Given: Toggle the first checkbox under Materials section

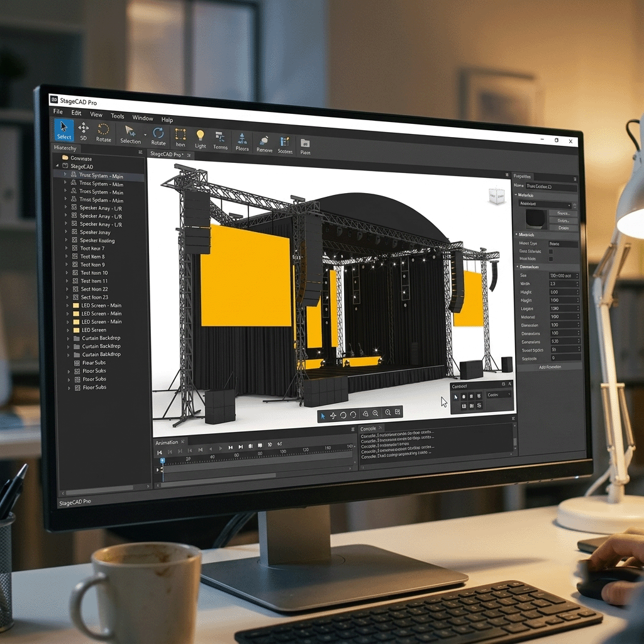Looking at the screenshot, I should (x=551, y=252).
